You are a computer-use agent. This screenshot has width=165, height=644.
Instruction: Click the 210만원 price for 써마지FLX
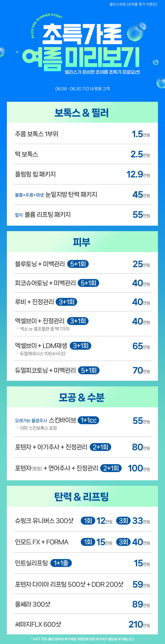[139, 624]
